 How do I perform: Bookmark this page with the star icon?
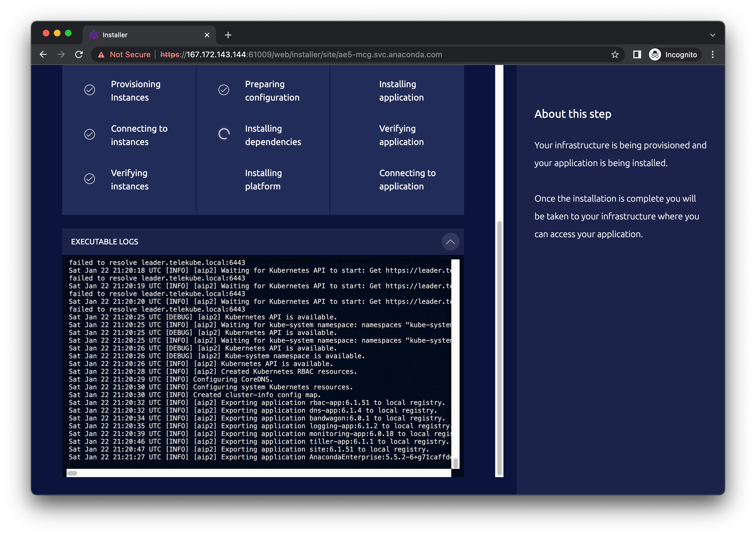(x=614, y=54)
